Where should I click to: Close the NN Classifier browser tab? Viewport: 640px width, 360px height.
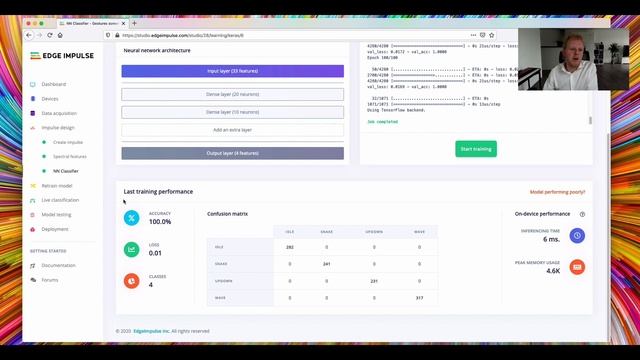click(x=123, y=24)
